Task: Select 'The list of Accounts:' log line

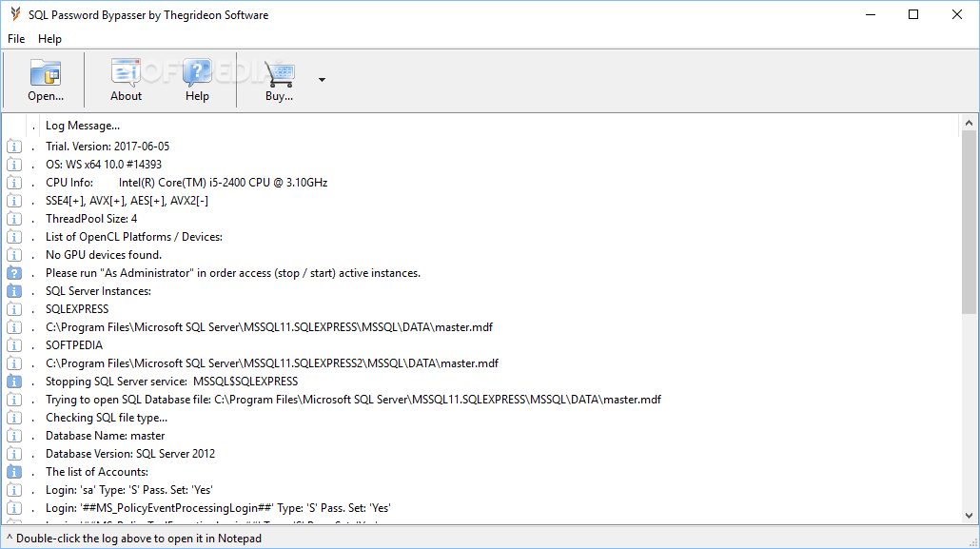Action: coord(97,473)
